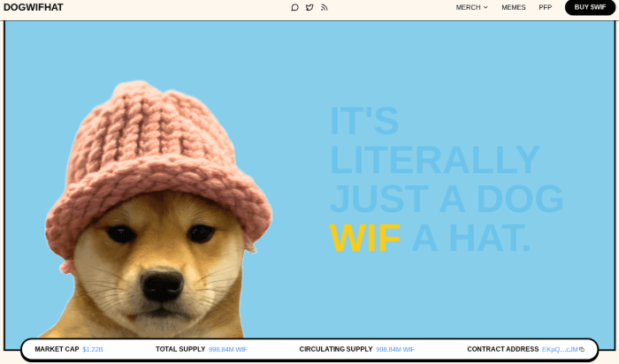Image resolution: width=619 pixels, height=364 pixels.
Task: Open the PFP page
Action: (546, 7)
